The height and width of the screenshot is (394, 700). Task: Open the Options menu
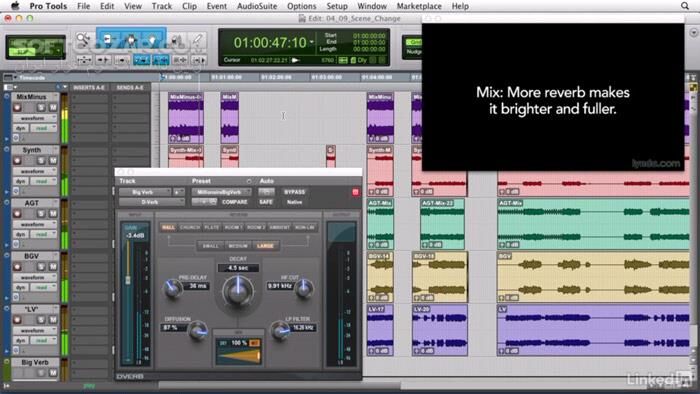(301, 6)
